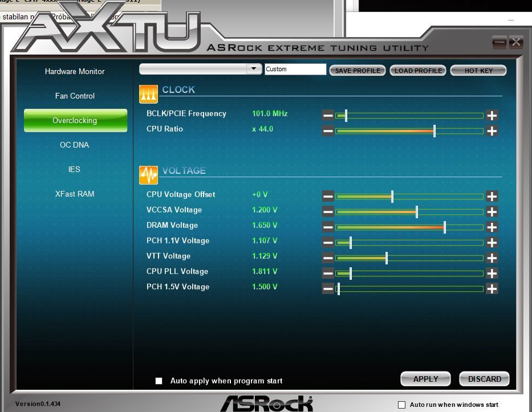
Task: Click SAVE PROFILE button
Action: pos(358,71)
